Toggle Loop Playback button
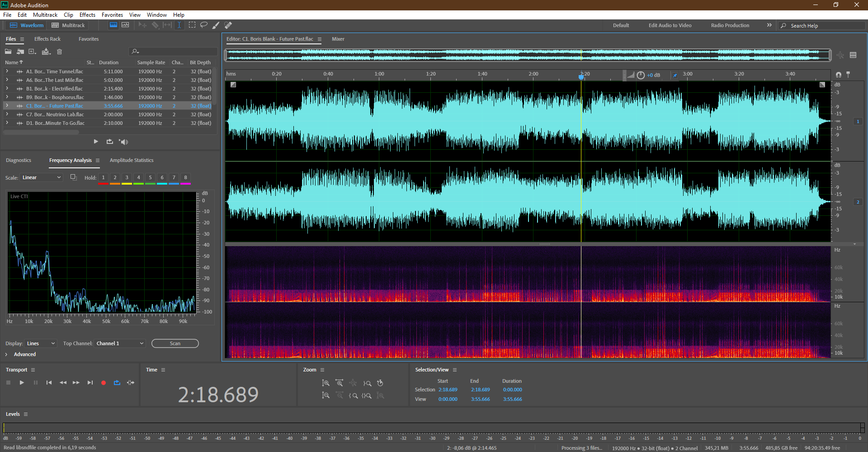The image size is (868, 452). coord(117,383)
